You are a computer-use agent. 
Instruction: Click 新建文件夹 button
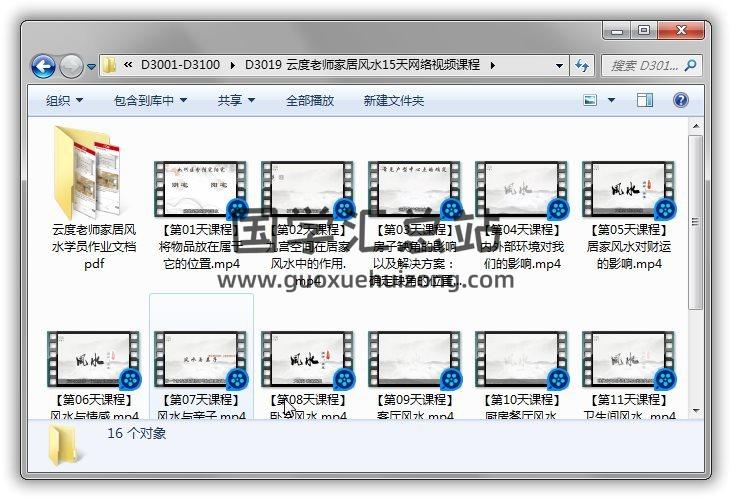point(394,100)
